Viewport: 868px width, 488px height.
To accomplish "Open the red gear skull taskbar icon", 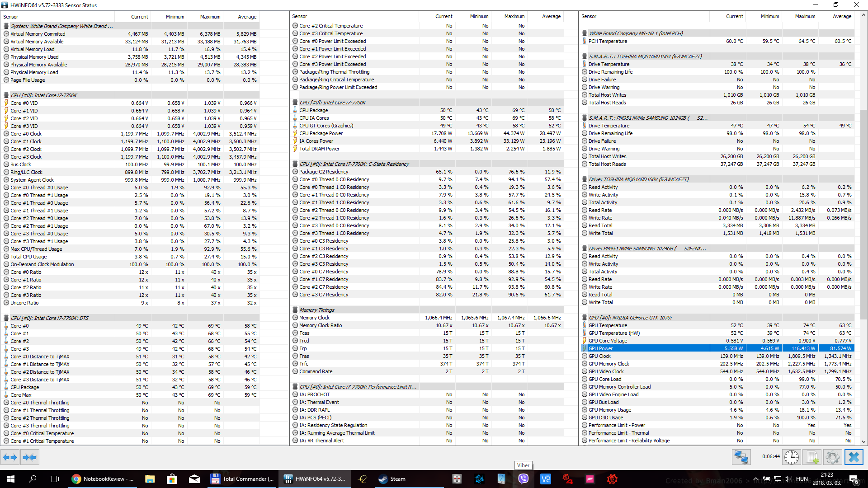I will (612, 479).
